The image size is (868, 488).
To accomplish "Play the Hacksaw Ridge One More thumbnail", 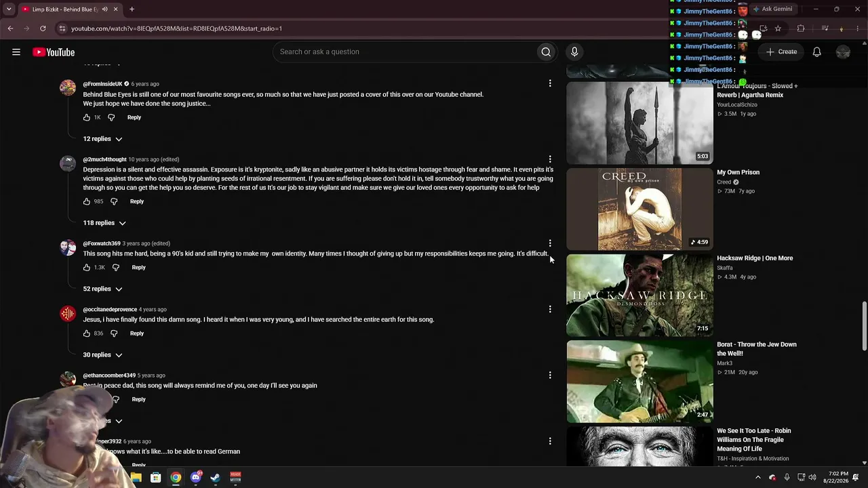I will pos(639,295).
